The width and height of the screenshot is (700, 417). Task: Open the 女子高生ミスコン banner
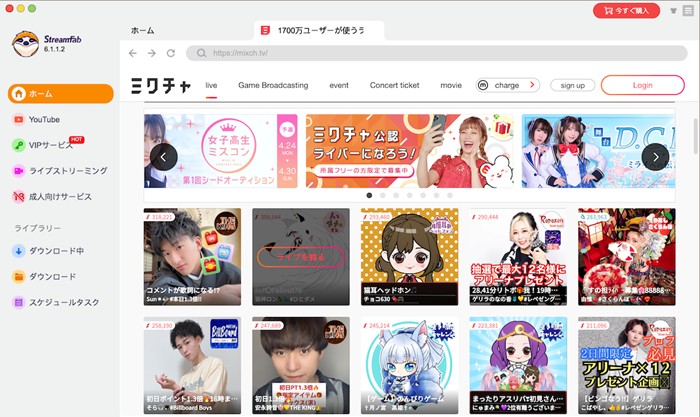pos(221,151)
